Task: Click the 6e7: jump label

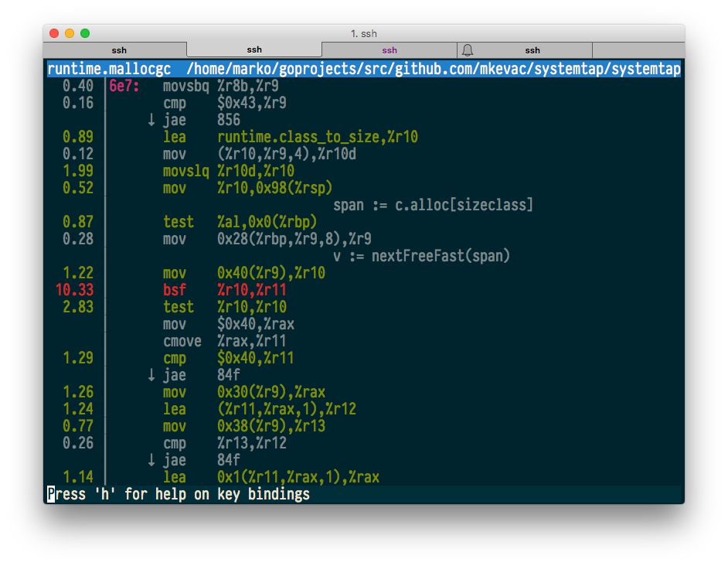Action: [x=124, y=86]
